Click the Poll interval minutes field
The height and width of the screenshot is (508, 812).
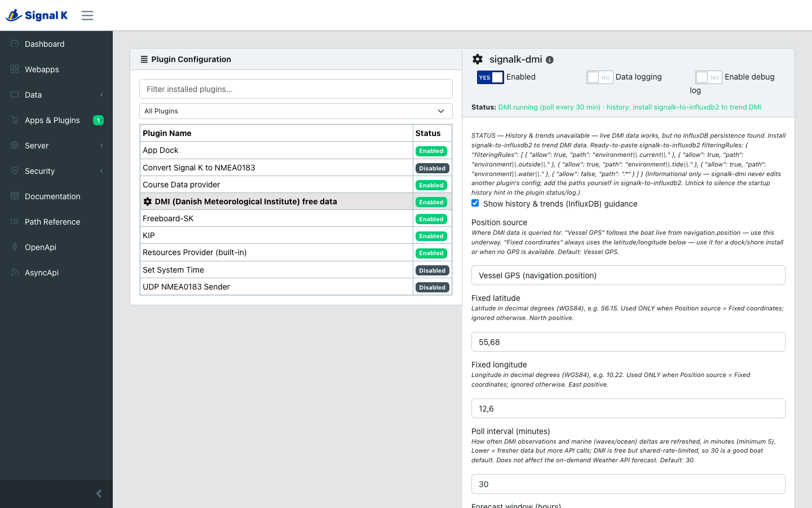628,484
